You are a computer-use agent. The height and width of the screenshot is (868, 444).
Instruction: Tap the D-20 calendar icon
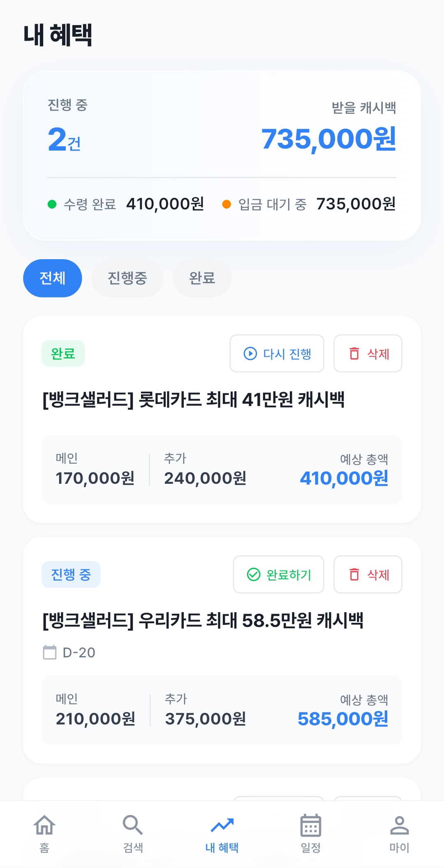[x=50, y=652]
